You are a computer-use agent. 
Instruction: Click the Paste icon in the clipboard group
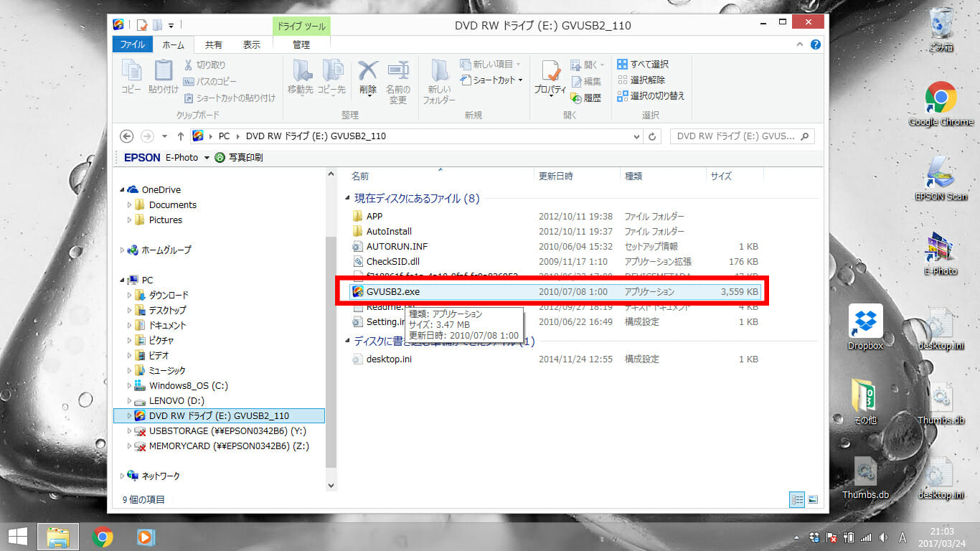[x=164, y=77]
